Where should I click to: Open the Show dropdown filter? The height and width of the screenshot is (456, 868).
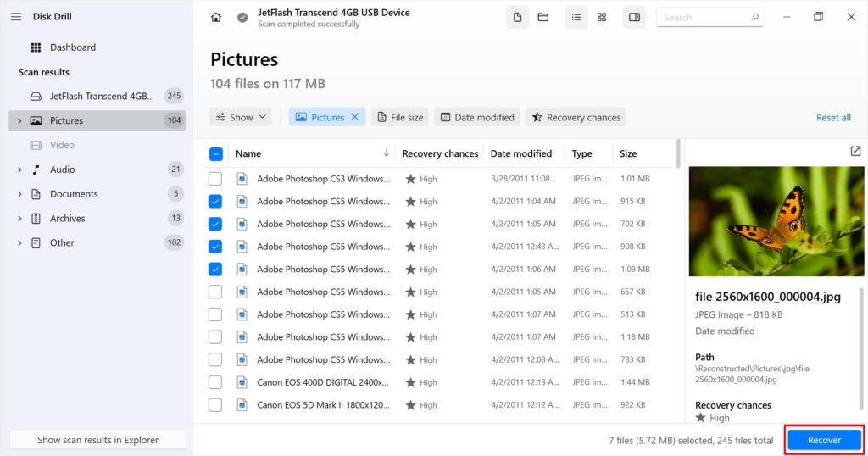click(x=241, y=117)
